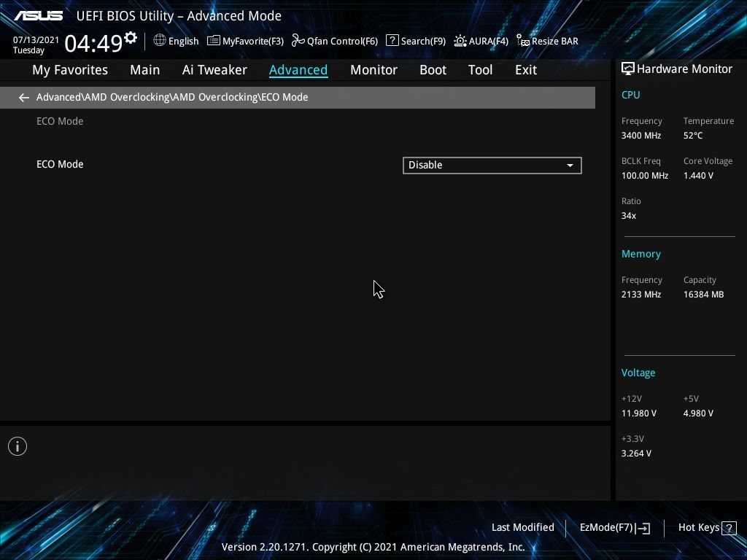Click Memory capacity 16384 MB
Screen dimensions: 747x560
coord(704,295)
